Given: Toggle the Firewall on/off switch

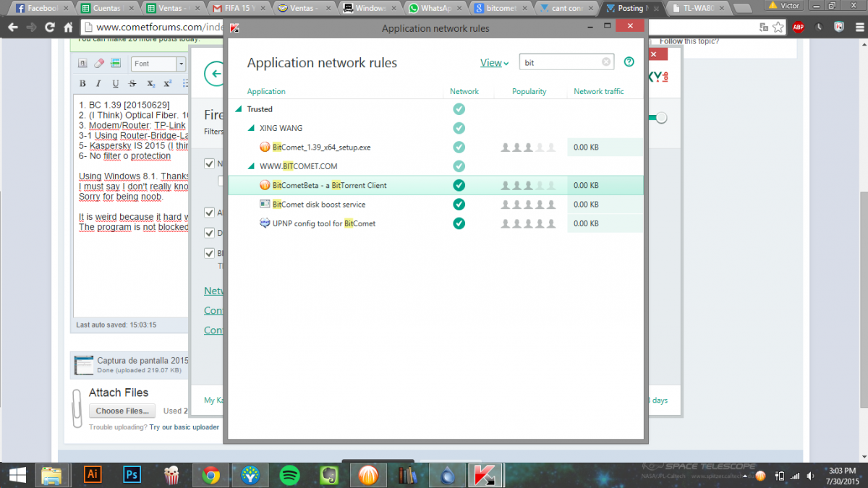Looking at the screenshot, I should point(658,118).
